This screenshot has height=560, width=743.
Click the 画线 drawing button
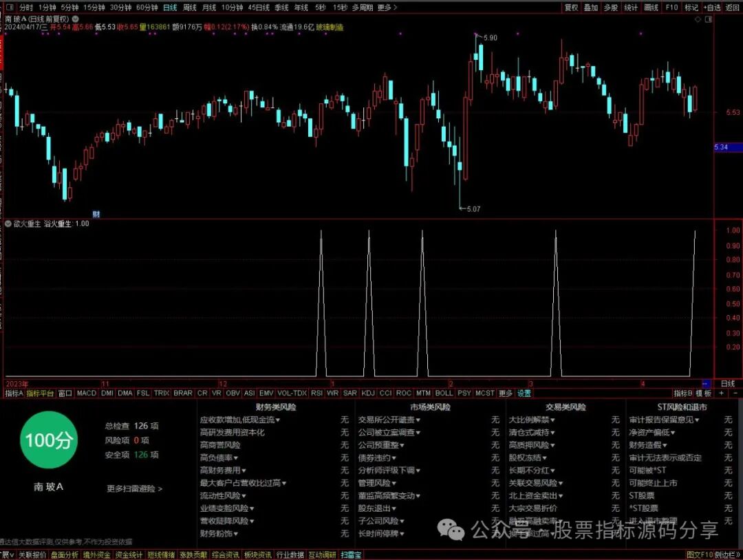pos(651,8)
